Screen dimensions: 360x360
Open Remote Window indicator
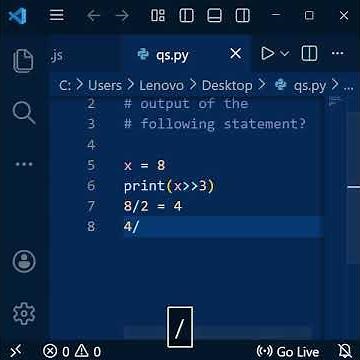[15, 351]
